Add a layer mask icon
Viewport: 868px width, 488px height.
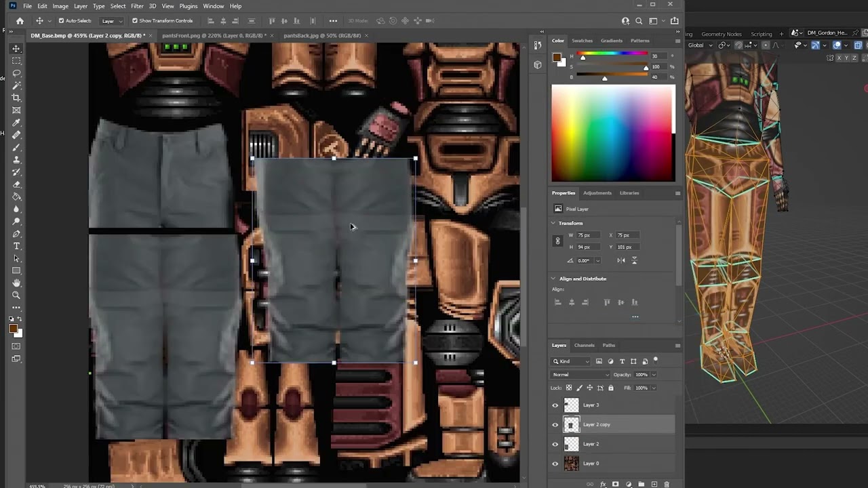point(615,484)
